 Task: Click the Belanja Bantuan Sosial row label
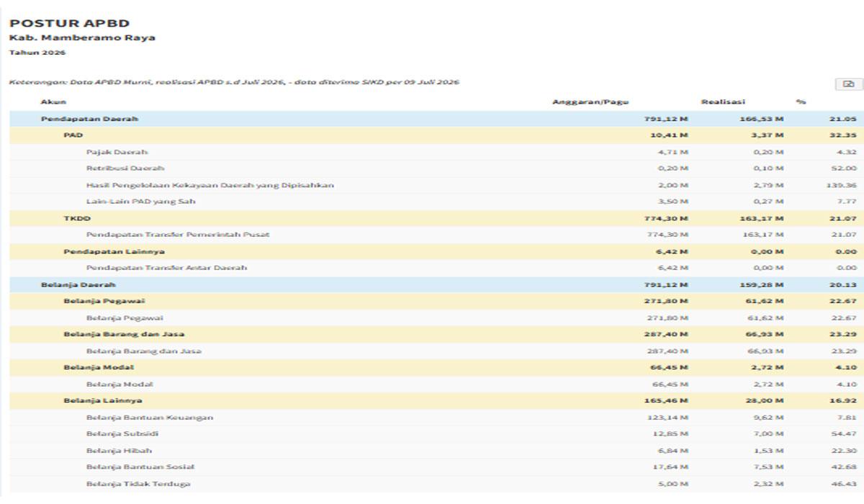[140, 467]
